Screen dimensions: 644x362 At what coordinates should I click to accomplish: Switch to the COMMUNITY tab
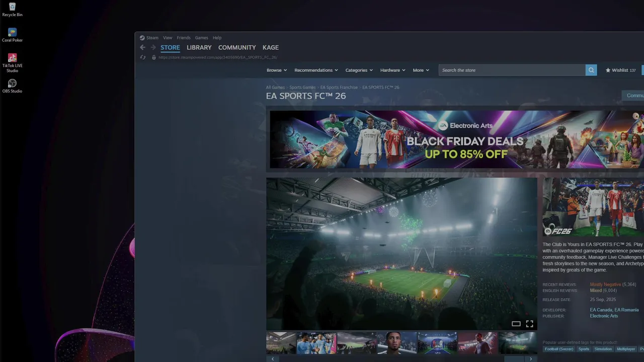click(237, 48)
